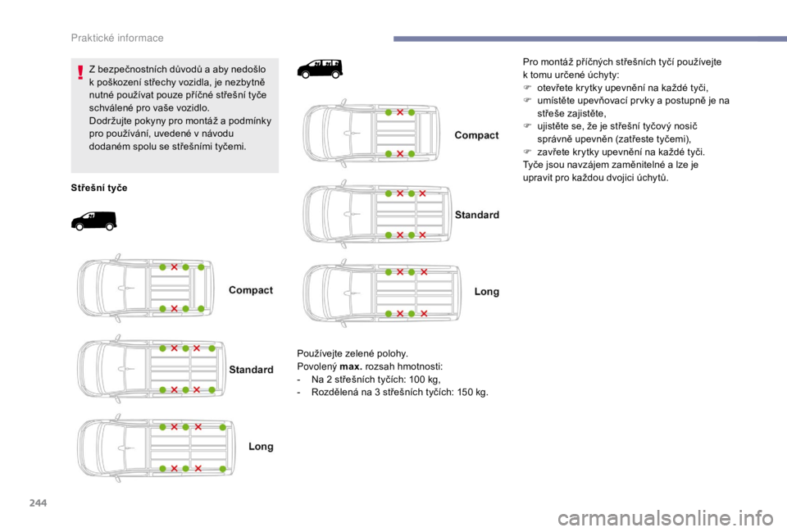Viewport: 787px width, 532px height.
Task: Click the black van silhouette icon
Action: tap(93, 221)
